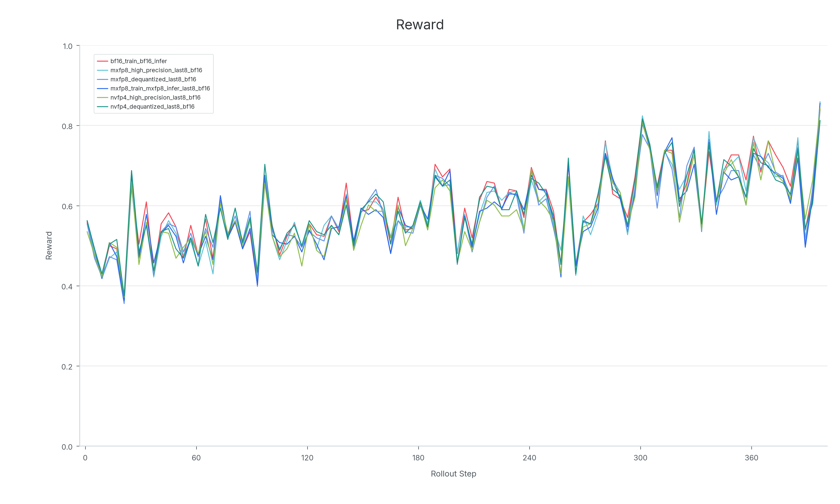Click the red line swatch for bf16_train_bf16_infer
The width and height of the screenshot is (840, 504).
(102, 61)
